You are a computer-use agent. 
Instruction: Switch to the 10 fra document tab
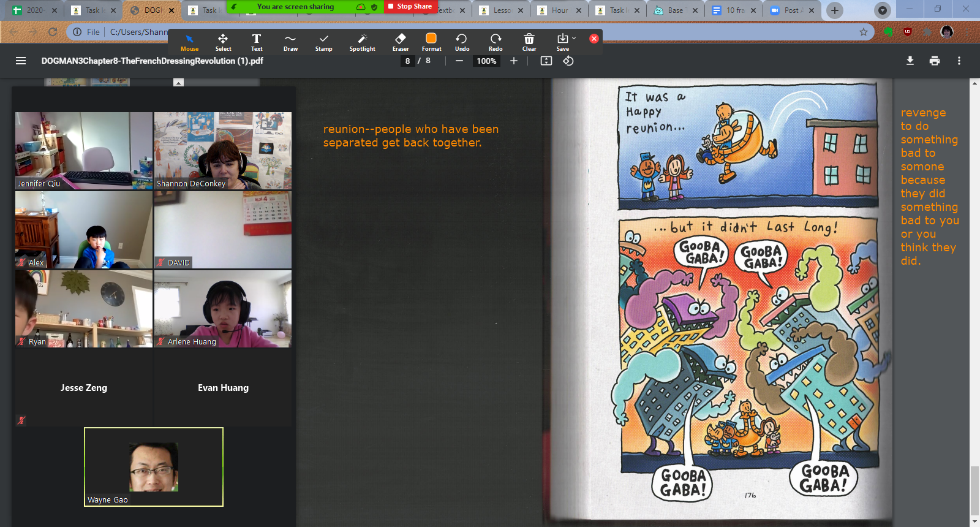coord(733,10)
